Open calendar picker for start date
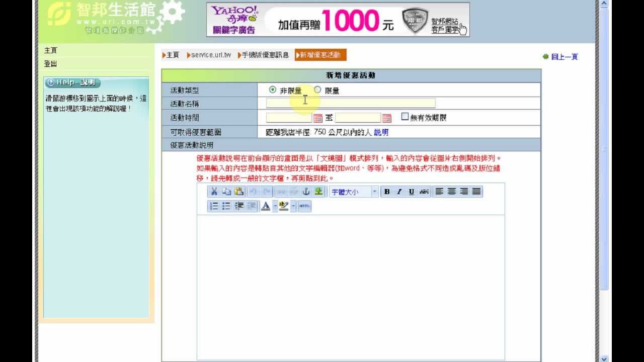644x362 pixels. (317, 118)
